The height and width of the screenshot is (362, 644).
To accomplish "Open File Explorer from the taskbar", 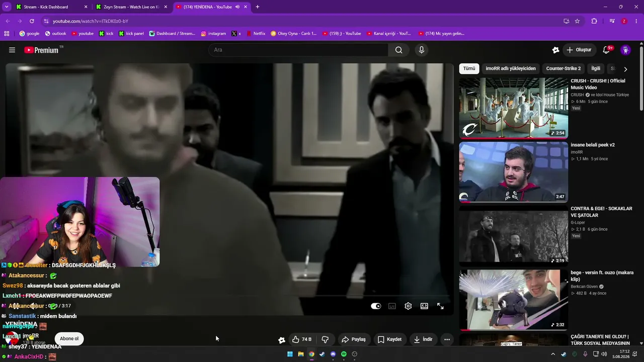I will point(301,354).
